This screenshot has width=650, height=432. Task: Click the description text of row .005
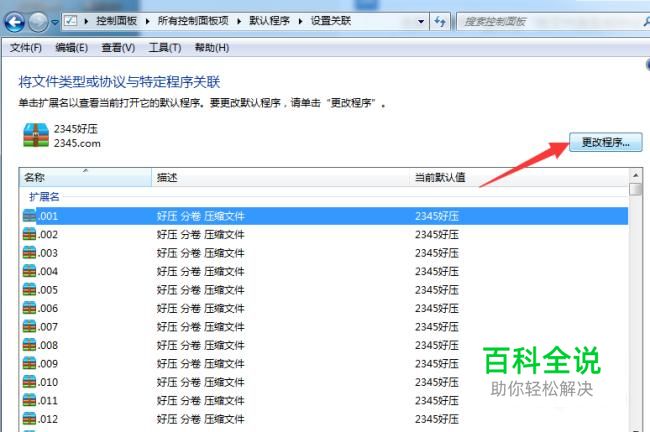pos(201,290)
